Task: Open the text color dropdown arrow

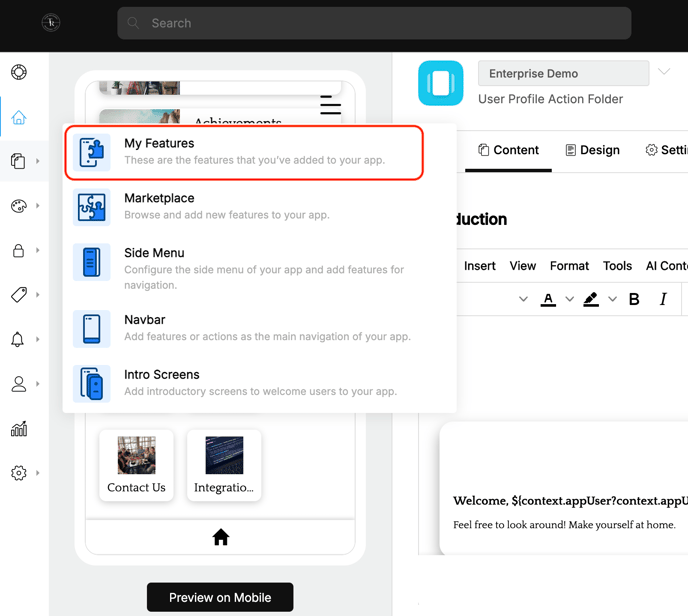Action: [570, 299]
